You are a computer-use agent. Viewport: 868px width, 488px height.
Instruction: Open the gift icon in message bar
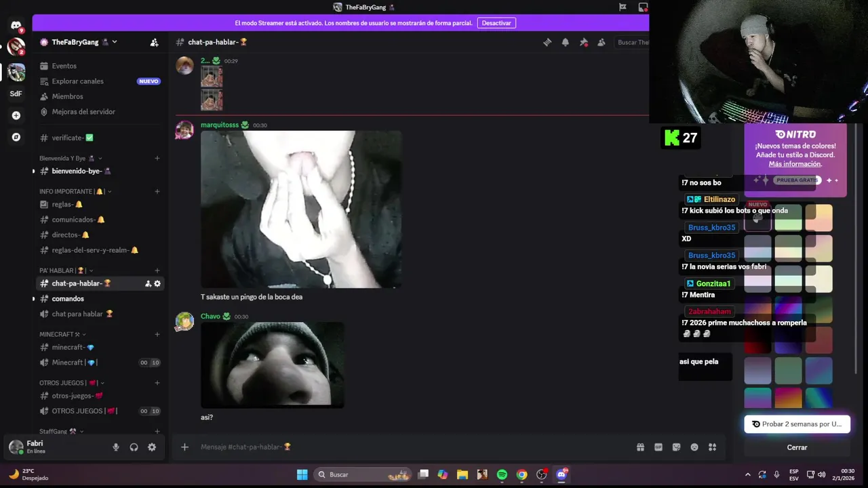pyautogui.click(x=640, y=447)
